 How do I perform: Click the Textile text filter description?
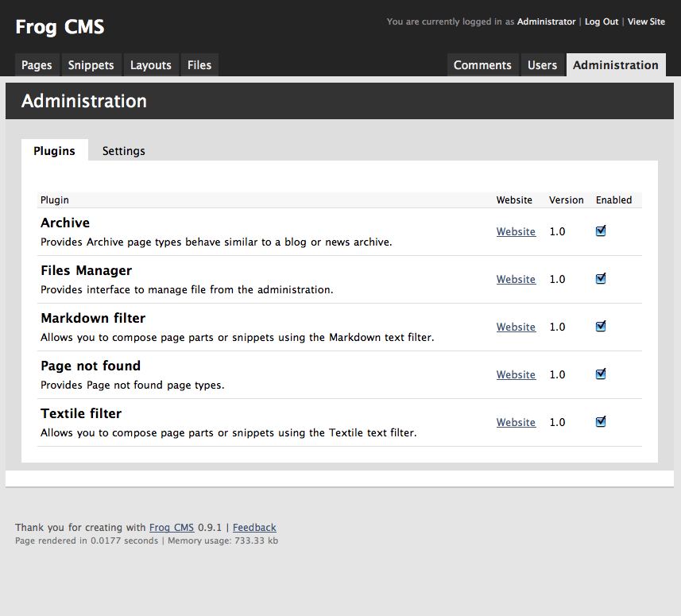coord(228,433)
